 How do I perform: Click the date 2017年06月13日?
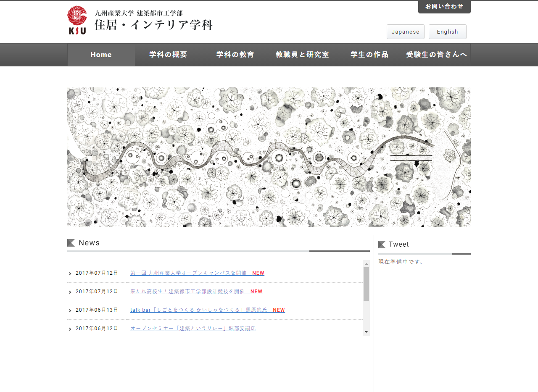click(x=97, y=310)
